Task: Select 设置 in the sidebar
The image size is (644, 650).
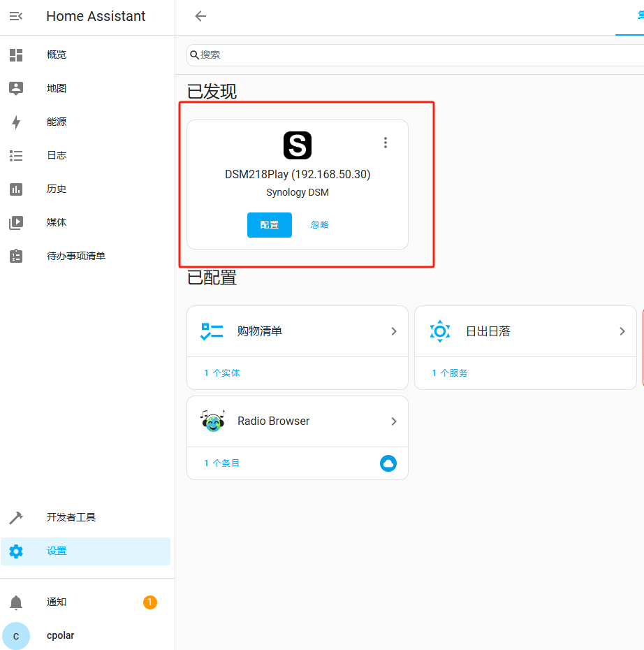Action: 85,551
